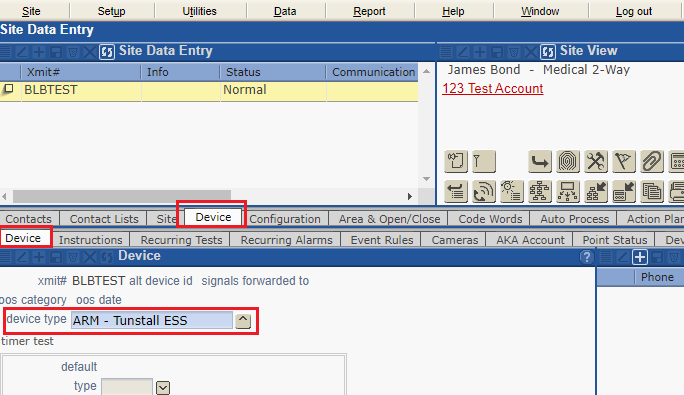Open the 123 Test Account link
This screenshot has height=395, width=684.
click(x=492, y=89)
